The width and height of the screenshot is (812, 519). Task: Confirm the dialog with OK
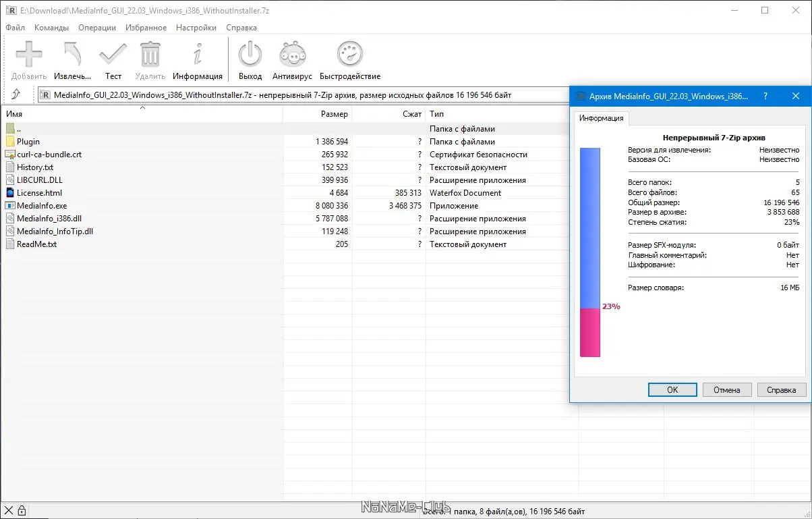pyautogui.click(x=672, y=390)
